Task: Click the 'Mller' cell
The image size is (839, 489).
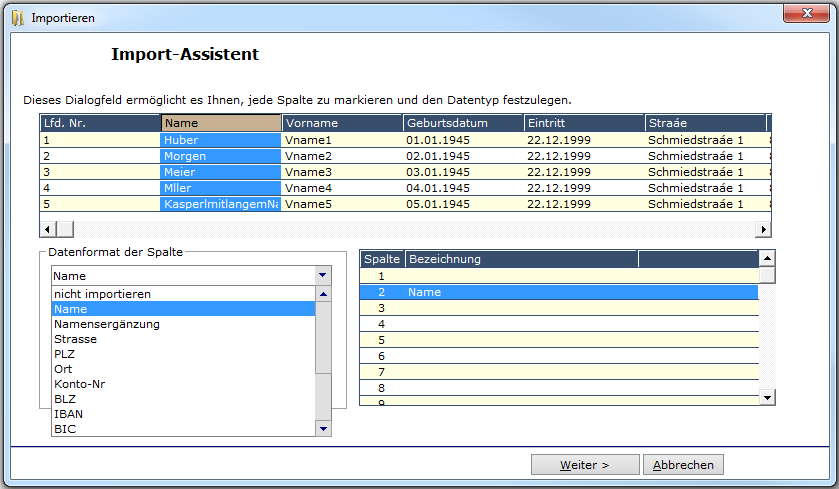Action: [220, 188]
